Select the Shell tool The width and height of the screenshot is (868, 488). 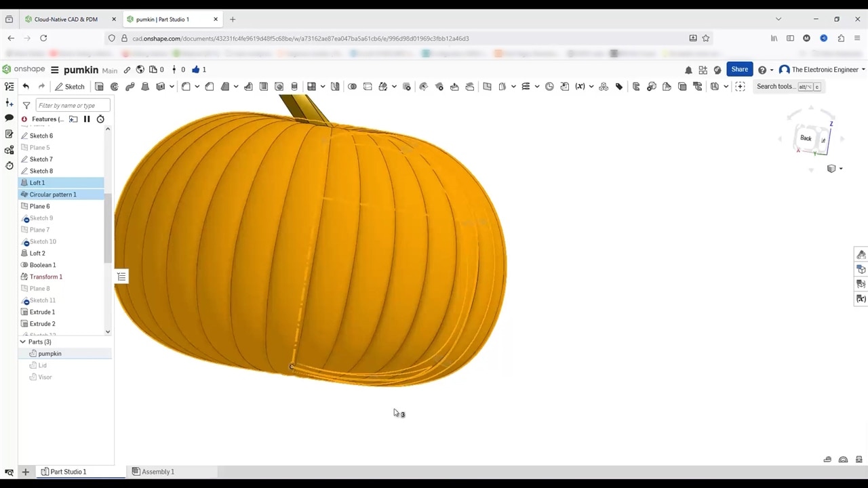tap(264, 86)
